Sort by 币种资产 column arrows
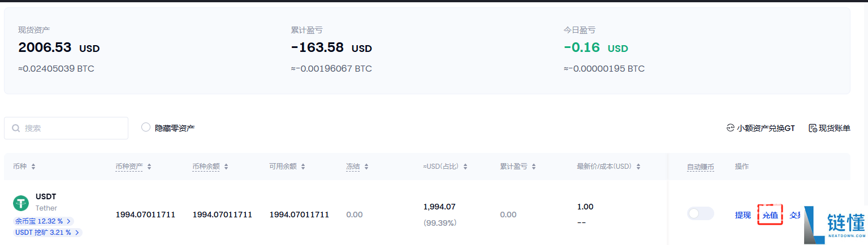868x245 pixels. tap(149, 167)
